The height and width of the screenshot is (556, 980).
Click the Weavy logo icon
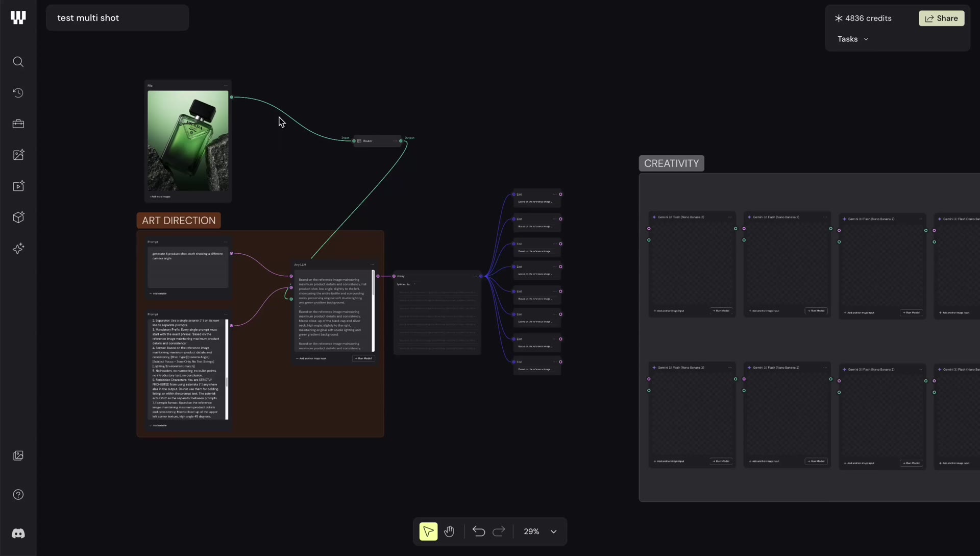18,18
